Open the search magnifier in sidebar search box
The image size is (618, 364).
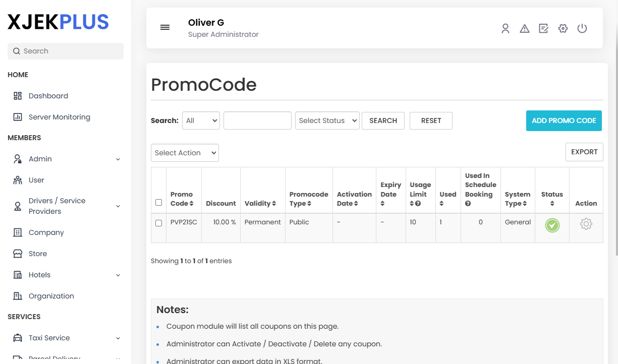(x=17, y=51)
